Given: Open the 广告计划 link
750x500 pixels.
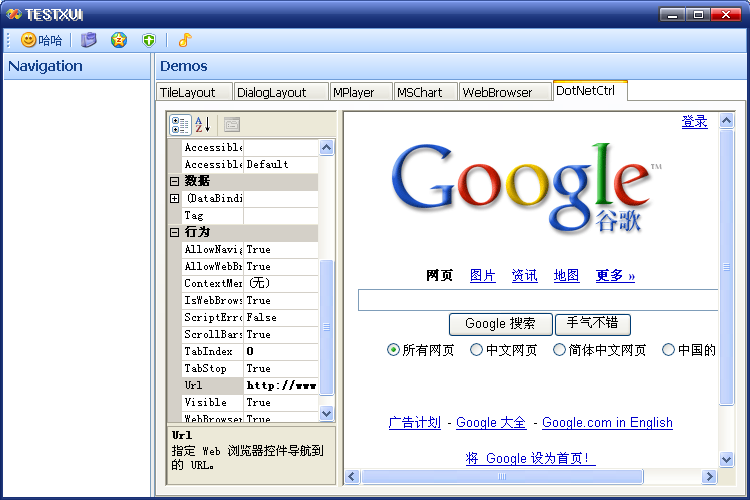Looking at the screenshot, I should pos(415,422).
